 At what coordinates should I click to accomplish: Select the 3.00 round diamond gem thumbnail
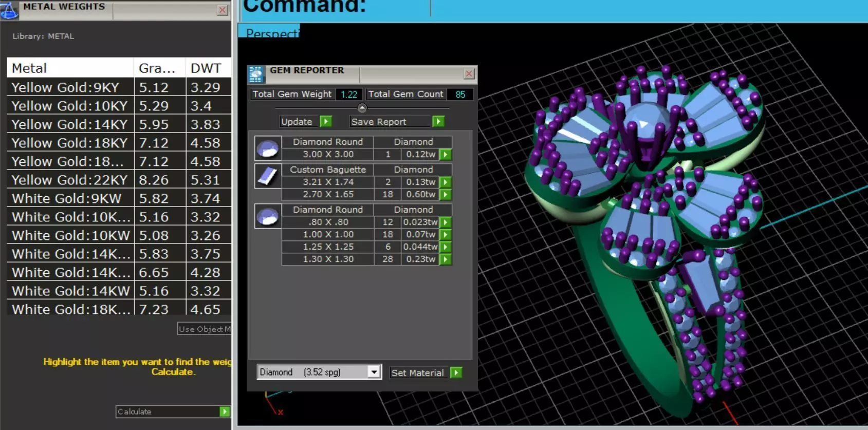pos(268,148)
